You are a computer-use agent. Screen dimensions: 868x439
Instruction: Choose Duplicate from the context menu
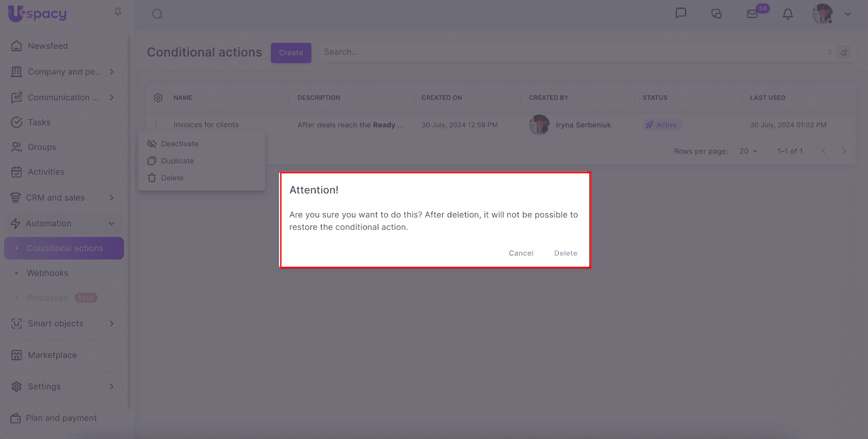177,161
